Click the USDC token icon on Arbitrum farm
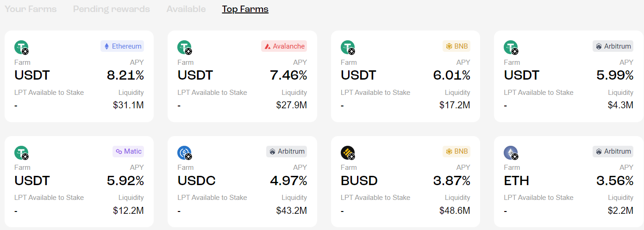Image resolution: width=644 pixels, height=230 pixels. [184, 152]
